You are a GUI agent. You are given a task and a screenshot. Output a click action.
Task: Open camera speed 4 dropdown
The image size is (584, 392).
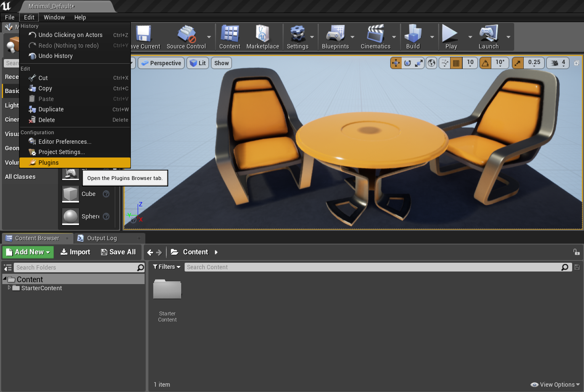(558, 63)
